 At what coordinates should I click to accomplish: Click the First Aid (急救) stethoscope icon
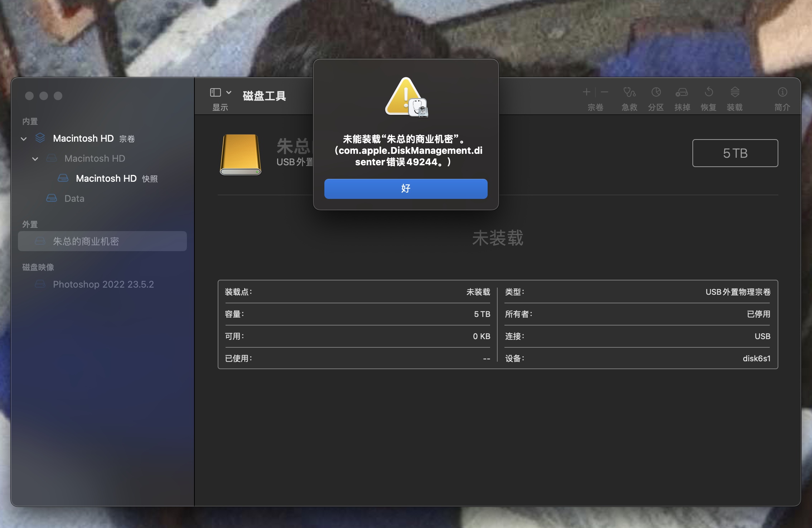629,92
